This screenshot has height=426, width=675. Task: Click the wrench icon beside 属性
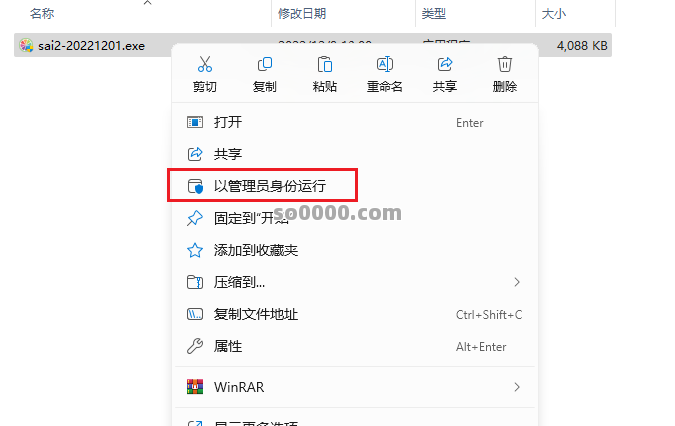coord(195,346)
